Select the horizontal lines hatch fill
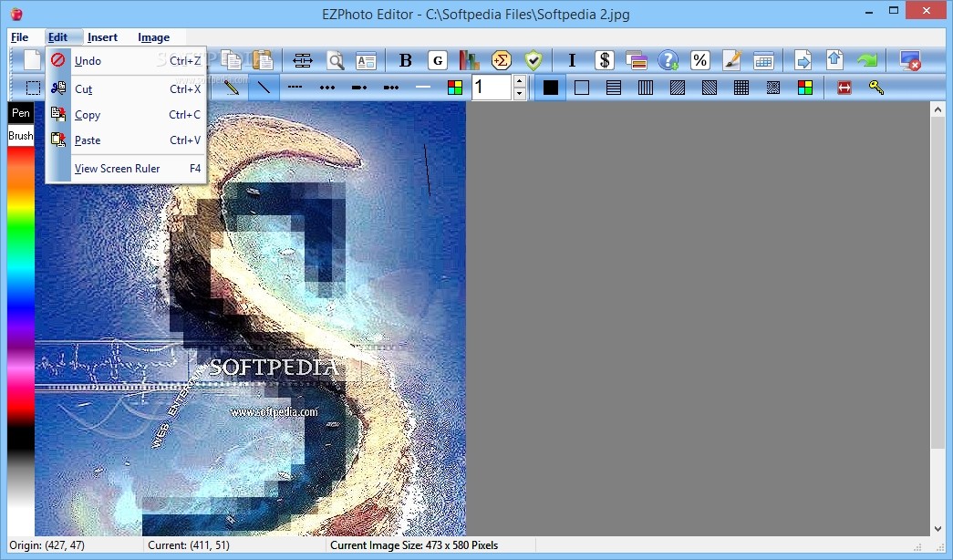This screenshot has height=560, width=953. (614, 88)
